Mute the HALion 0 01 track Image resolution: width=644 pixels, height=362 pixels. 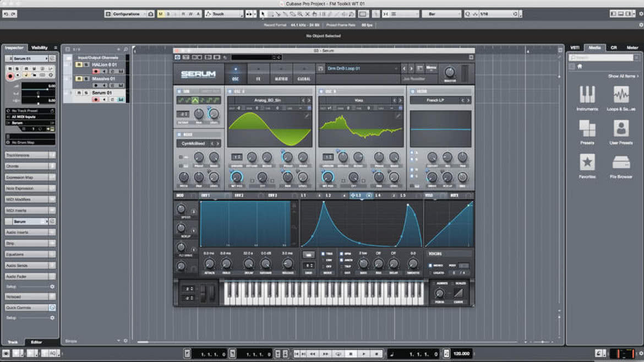(x=79, y=65)
